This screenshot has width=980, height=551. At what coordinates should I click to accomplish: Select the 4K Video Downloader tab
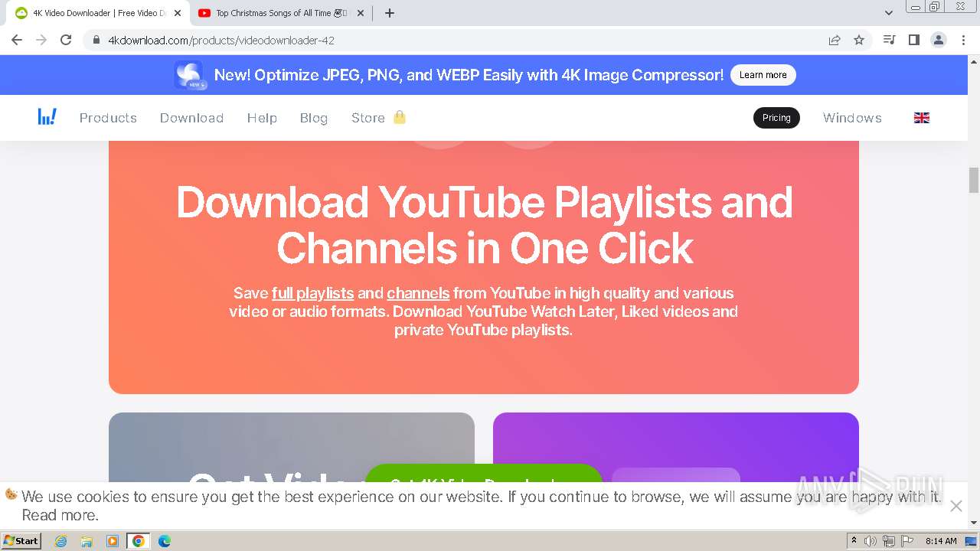(98, 13)
